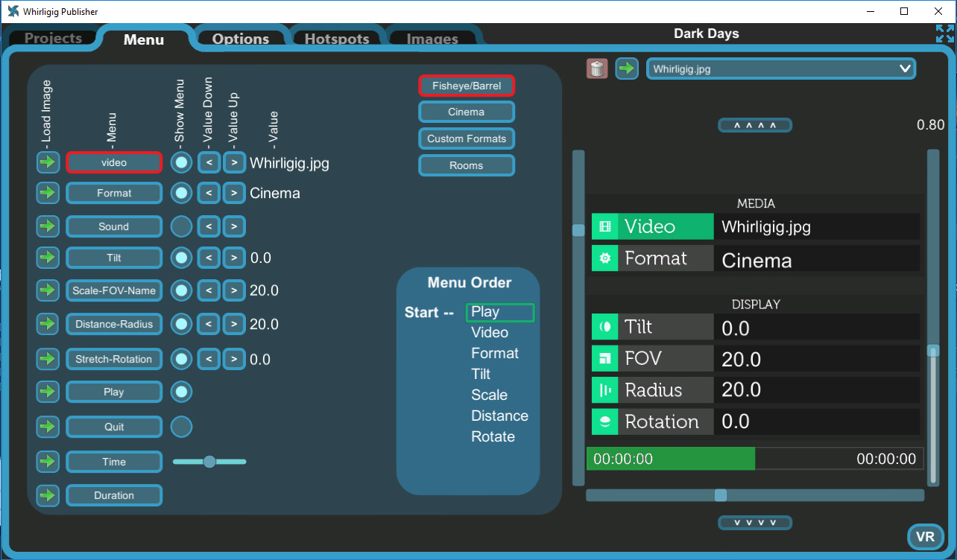
Task: Click value down arrow for Format row
Action: (x=209, y=193)
